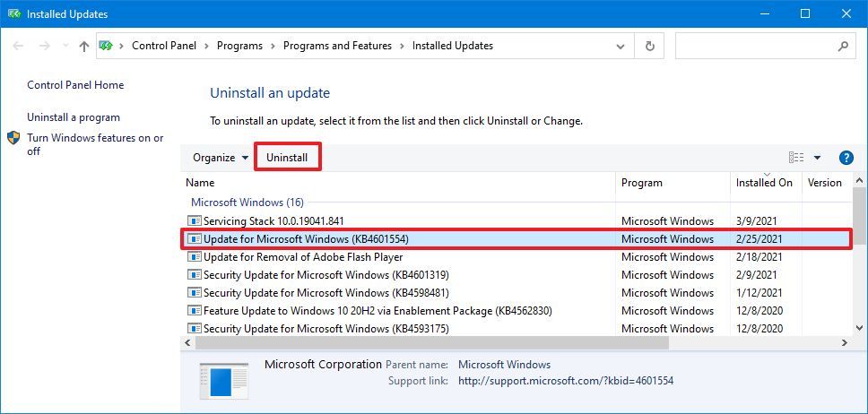
Task: Maximize the Installed Updates window
Action: click(805, 13)
